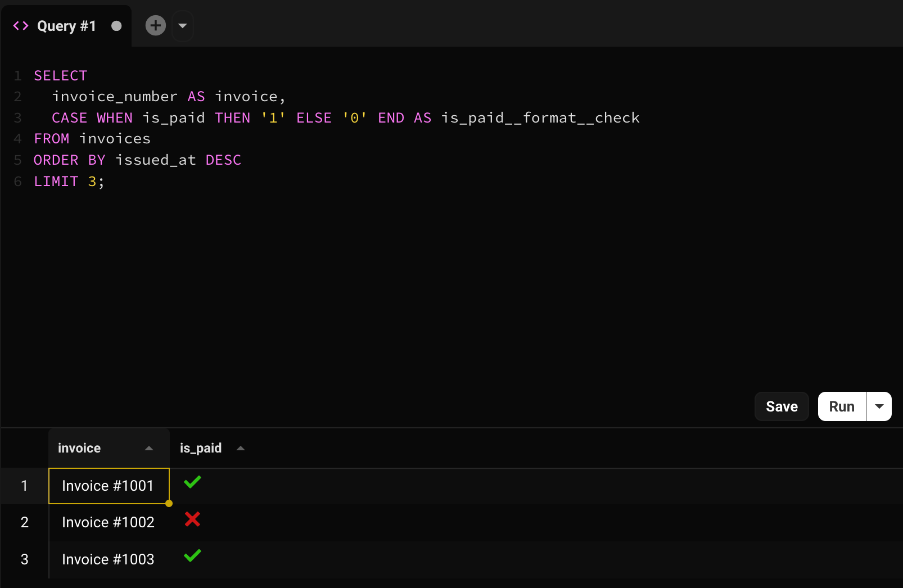This screenshot has height=588, width=903.
Task: Click green checkmark for Invoice #1001
Action: (x=192, y=482)
